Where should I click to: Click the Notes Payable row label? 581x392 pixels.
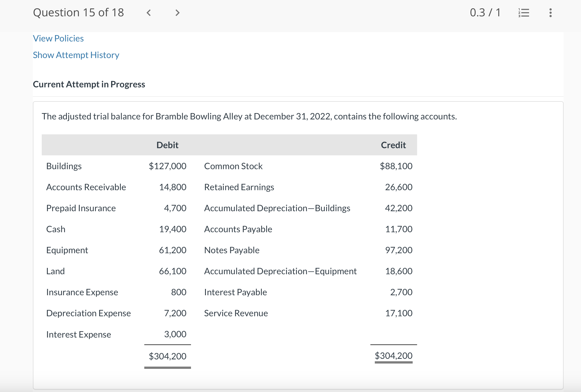pos(232,250)
